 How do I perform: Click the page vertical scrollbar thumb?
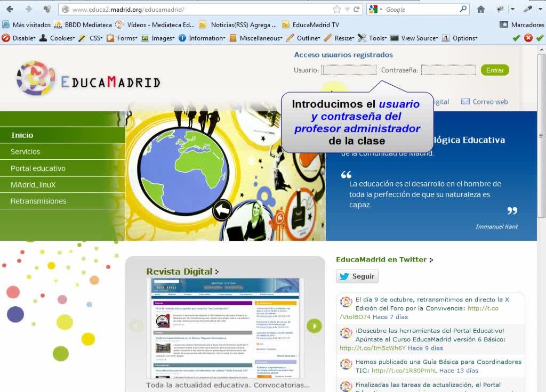[541, 136]
